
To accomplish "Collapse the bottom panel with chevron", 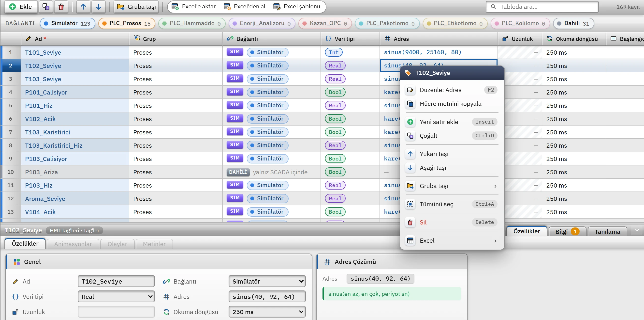I will tap(637, 230).
